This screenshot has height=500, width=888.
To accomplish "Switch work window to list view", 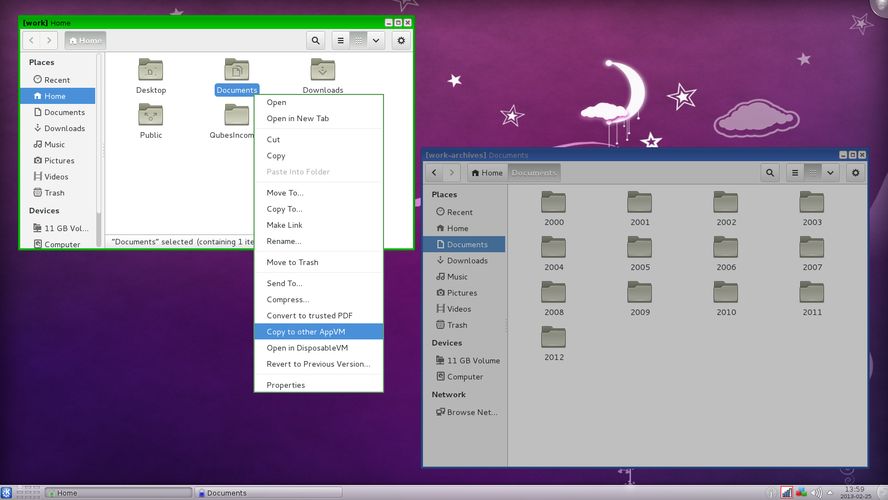I will (x=340, y=40).
